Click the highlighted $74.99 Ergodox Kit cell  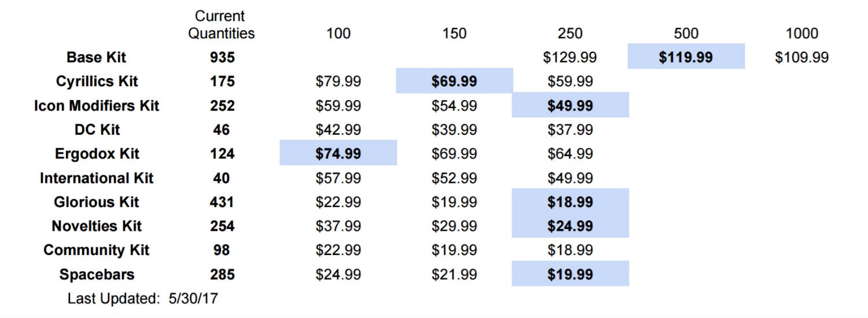click(x=338, y=153)
